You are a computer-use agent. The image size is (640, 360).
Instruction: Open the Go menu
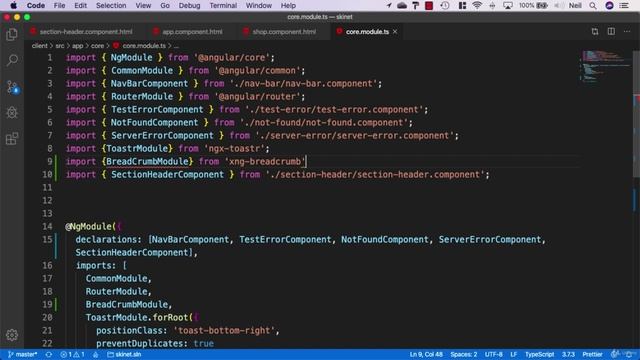[165, 5]
